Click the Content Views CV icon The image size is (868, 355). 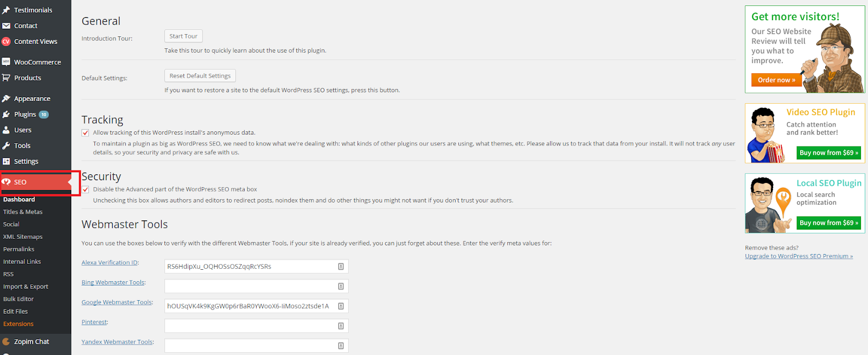(x=6, y=41)
